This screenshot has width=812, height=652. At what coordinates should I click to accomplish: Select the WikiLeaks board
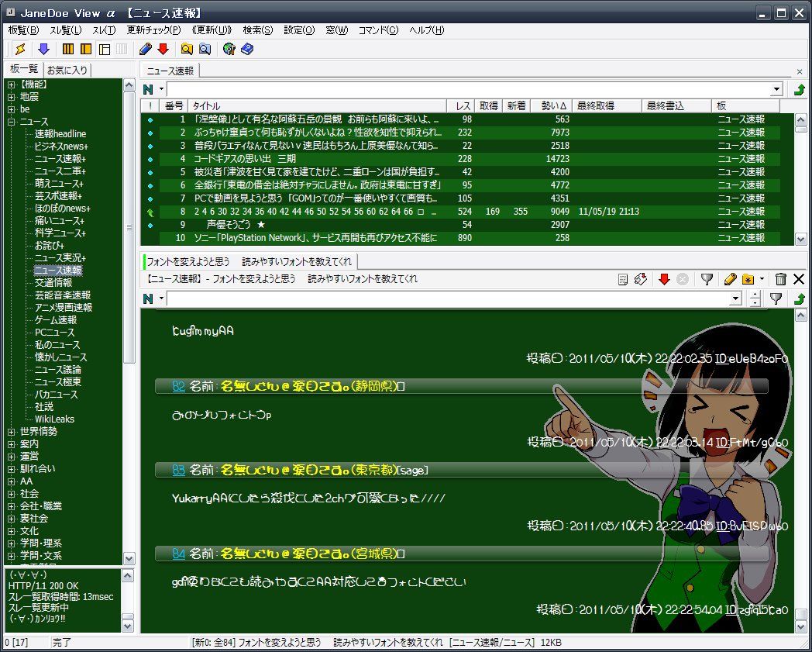coord(54,419)
